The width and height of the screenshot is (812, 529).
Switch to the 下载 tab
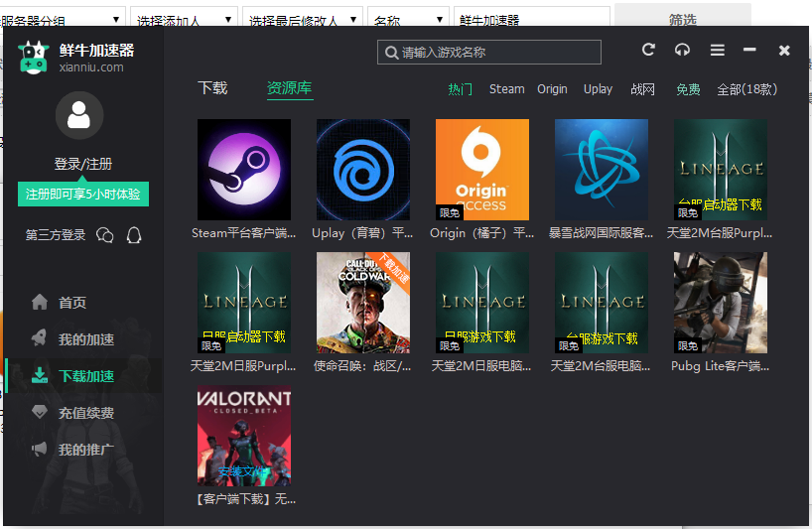[x=212, y=88]
